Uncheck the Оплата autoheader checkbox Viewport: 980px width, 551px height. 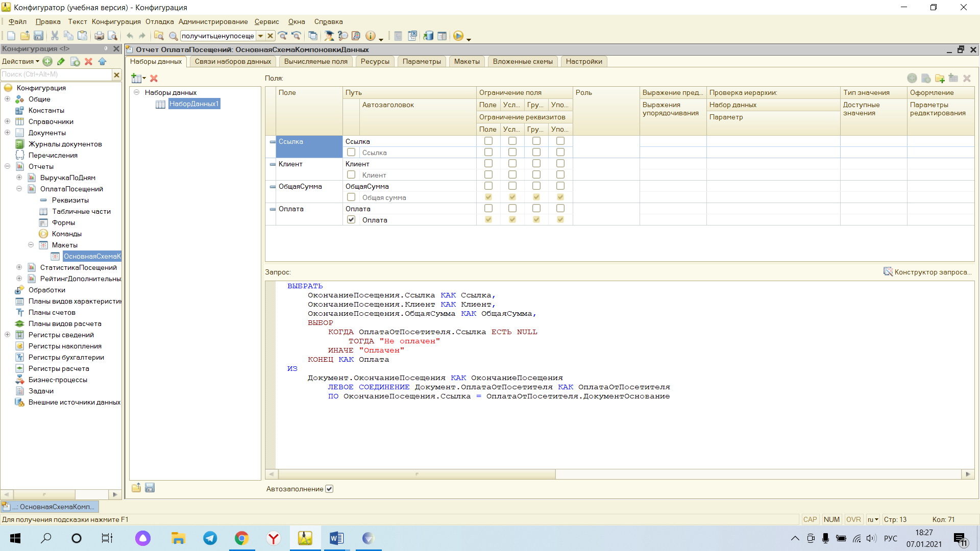coord(351,219)
